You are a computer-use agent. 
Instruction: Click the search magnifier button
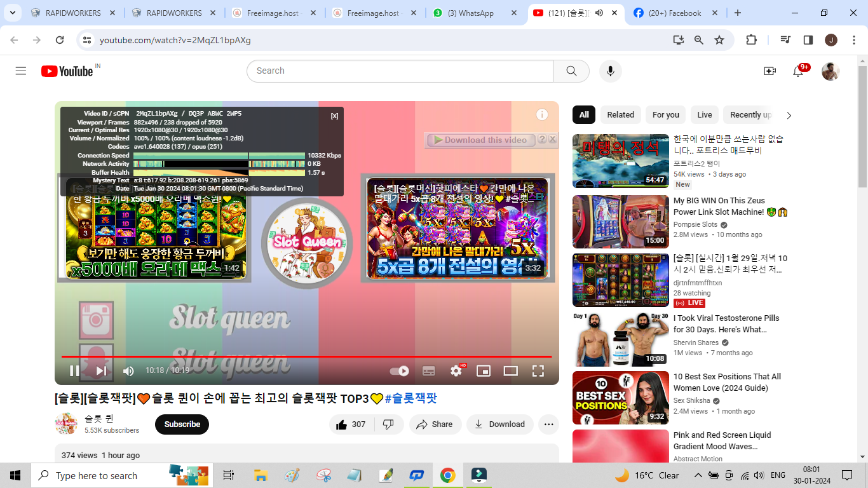pyautogui.click(x=571, y=71)
